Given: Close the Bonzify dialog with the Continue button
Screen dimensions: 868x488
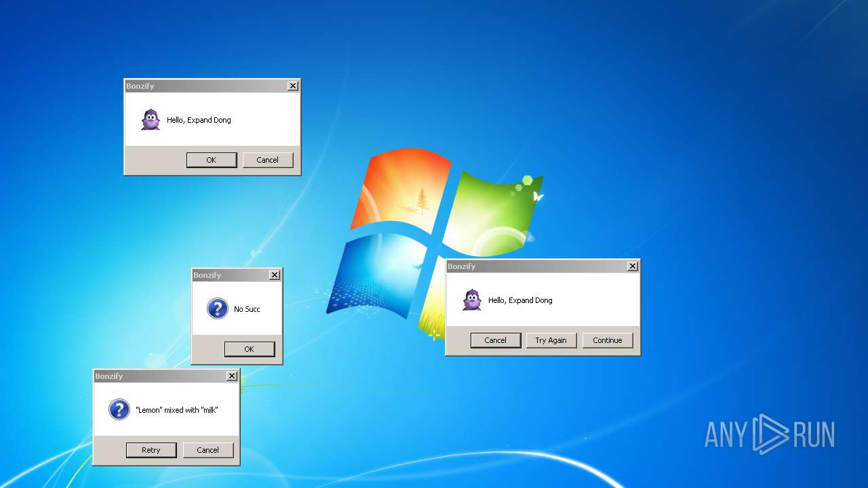Looking at the screenshot, I should [633, 266].
